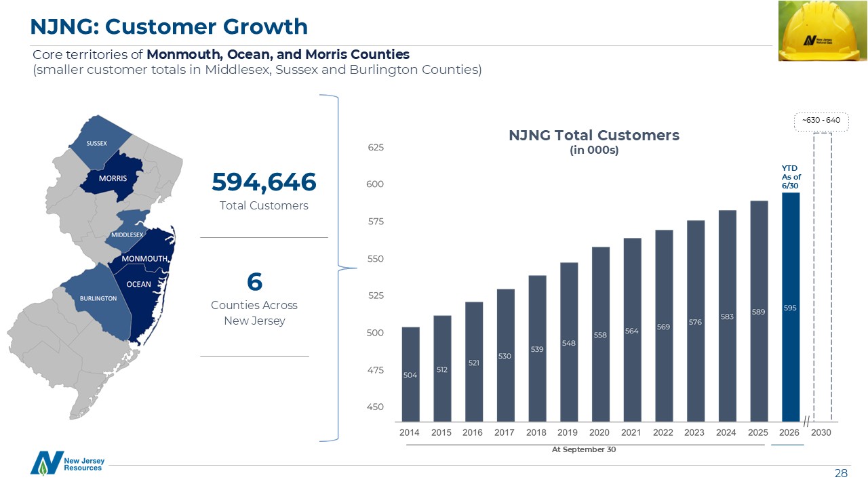Select the 2016 bar showing 521
Screen dimensions: 868x488
(474, 361)
